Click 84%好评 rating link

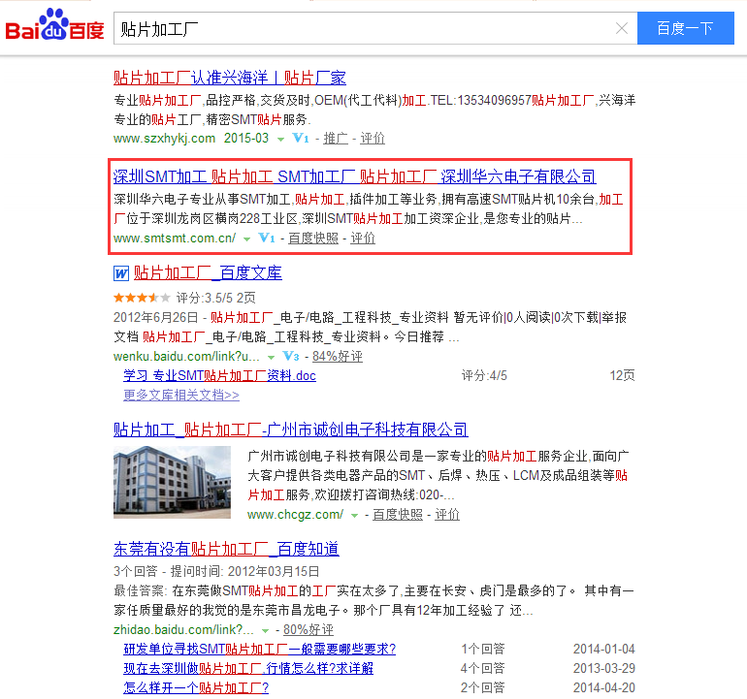338,356
